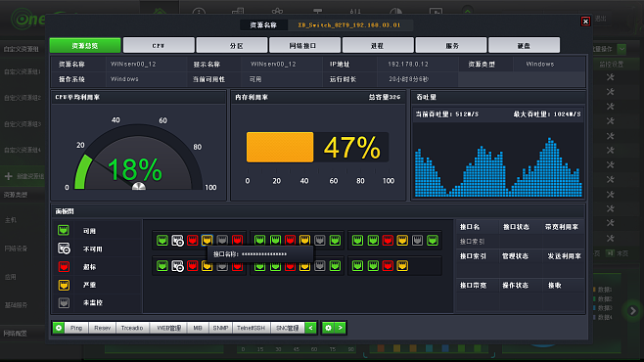Select gray port in top-middle port group
This screenshot has width=644, height=362.
coord(320,240)
